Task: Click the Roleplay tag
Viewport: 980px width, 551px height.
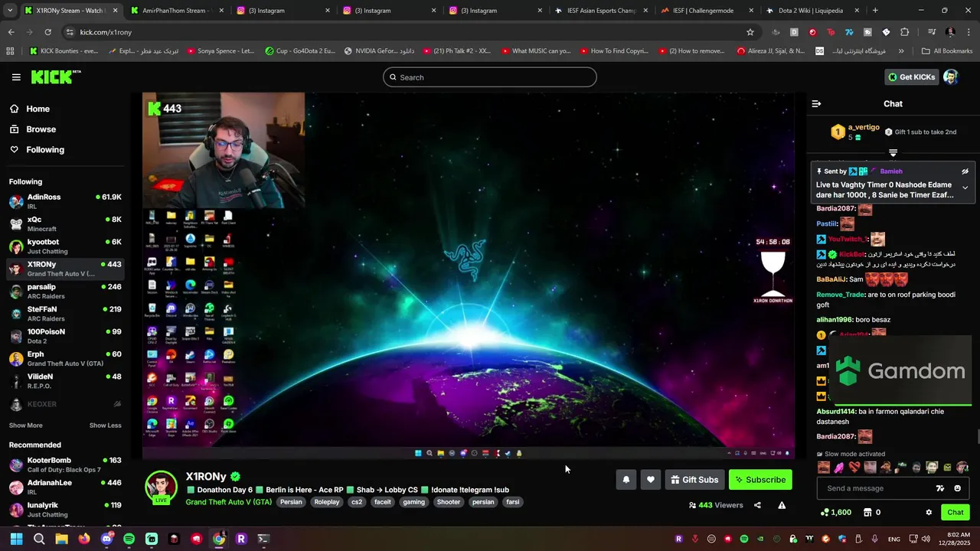Action: click(x=326, y=502)
